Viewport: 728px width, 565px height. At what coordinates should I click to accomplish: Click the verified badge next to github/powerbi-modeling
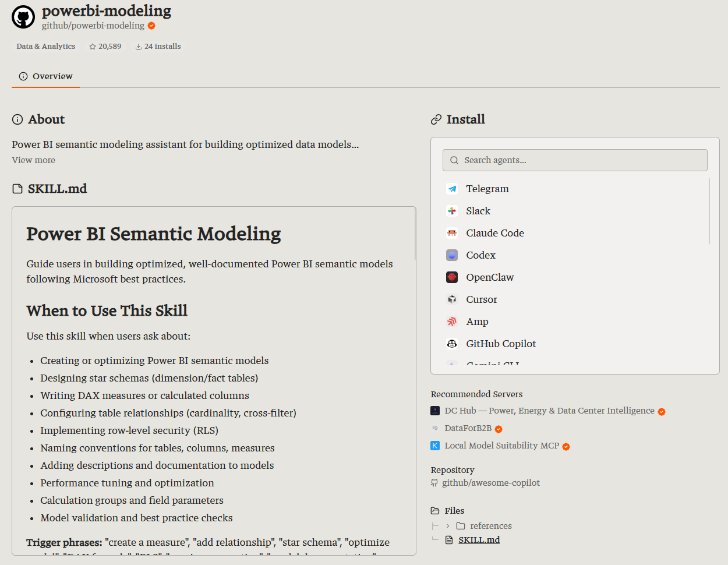coord(151,26)
